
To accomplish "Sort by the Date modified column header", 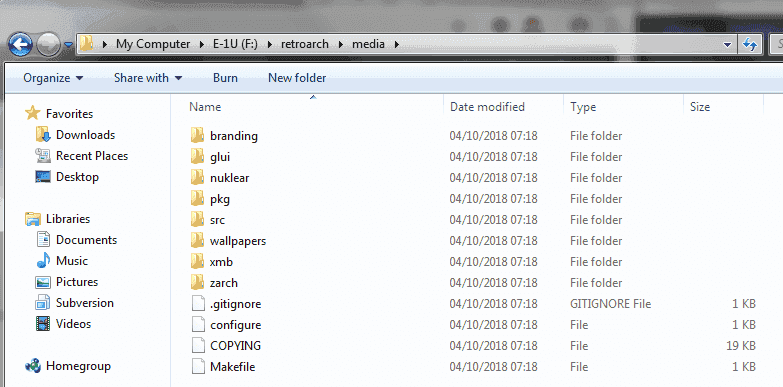I will [x=487, y=107].
